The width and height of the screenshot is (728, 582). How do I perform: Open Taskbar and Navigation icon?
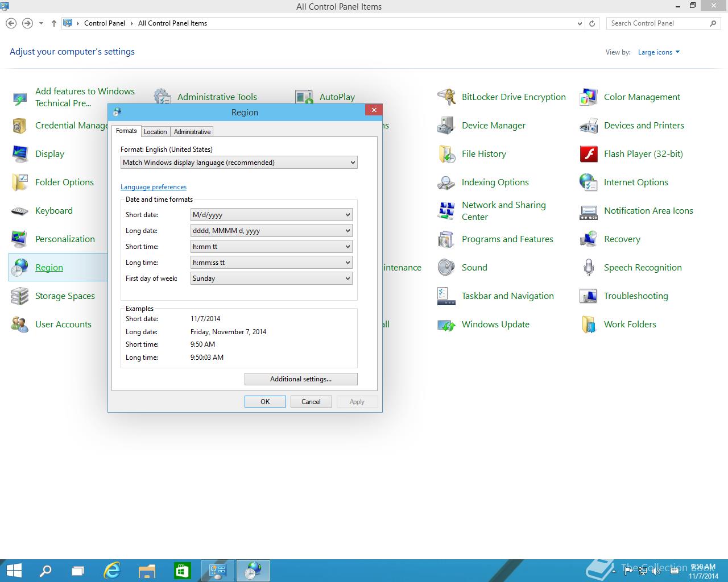coord(446,296)
